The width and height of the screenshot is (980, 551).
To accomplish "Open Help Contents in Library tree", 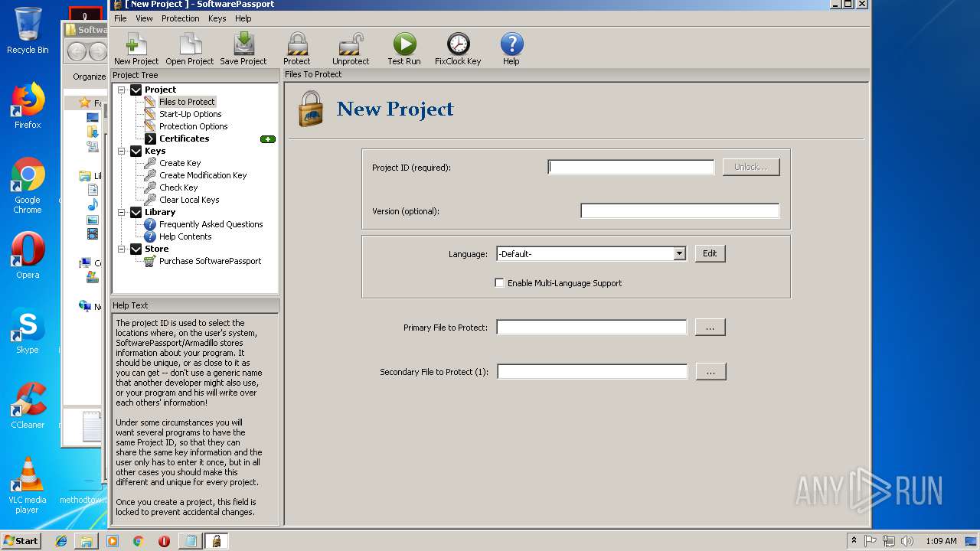I will pyautogui.click(x=185, y=236).
